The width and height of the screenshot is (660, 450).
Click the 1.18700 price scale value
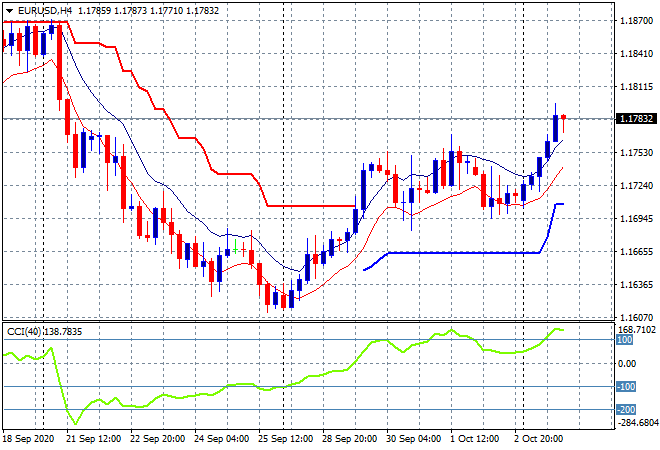[x=636, y=21]
